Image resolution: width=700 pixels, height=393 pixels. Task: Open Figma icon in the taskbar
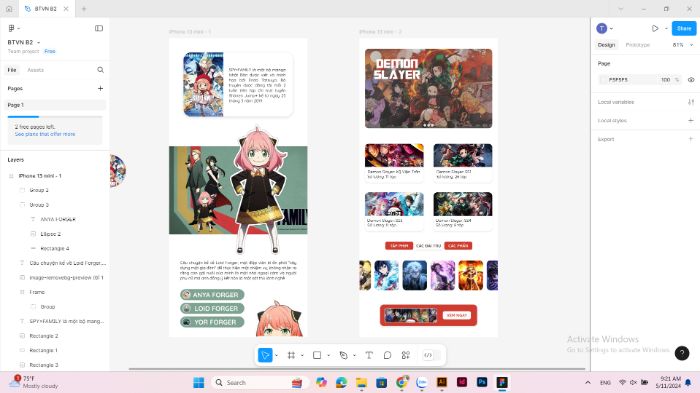click(x=502, y=382)
